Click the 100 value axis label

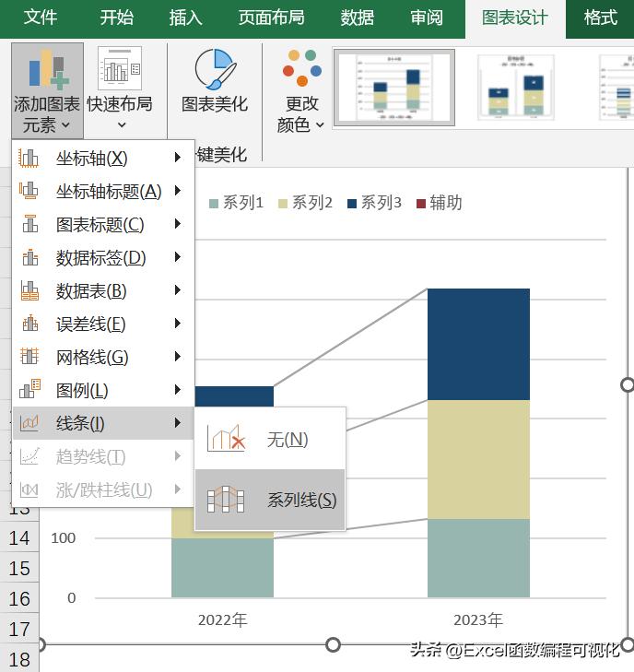63,537
